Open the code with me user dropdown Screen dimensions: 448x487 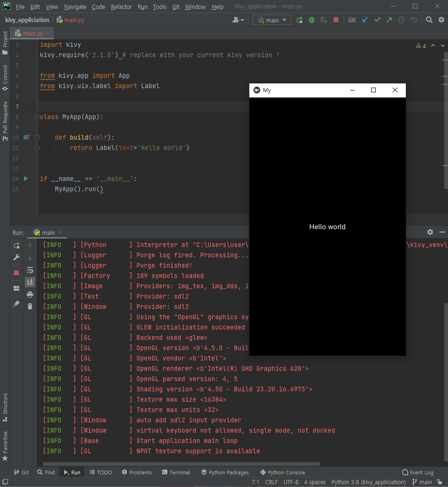238,20
